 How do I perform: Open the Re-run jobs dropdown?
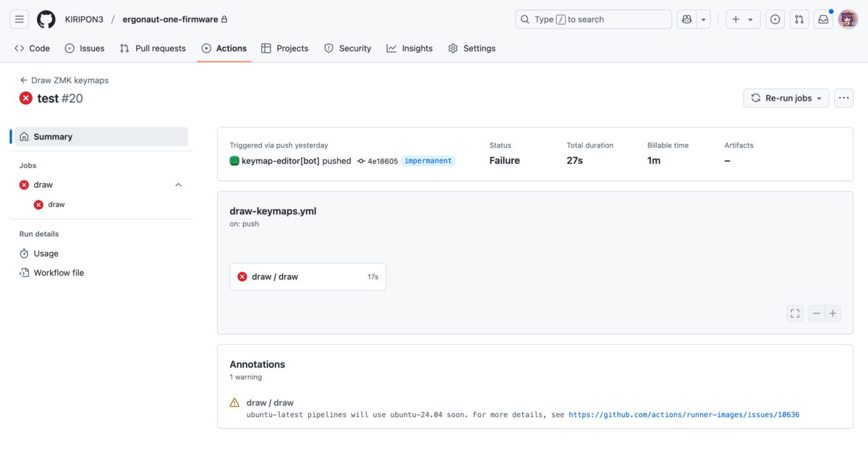(786, 98)
